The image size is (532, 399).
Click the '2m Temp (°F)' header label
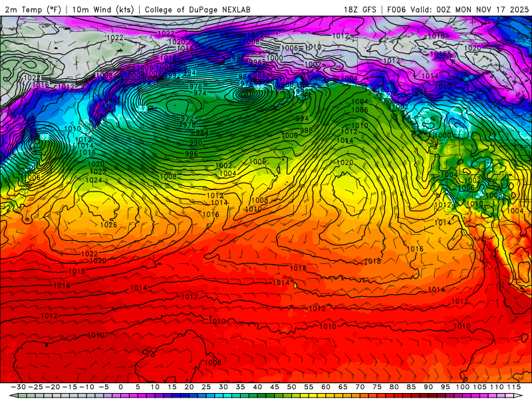click(x=33, y=9)
